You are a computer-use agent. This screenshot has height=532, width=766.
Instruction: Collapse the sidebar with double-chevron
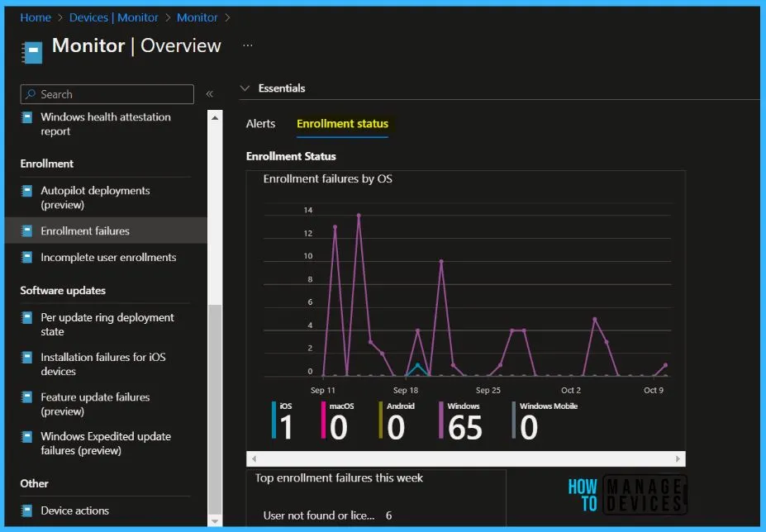(x=210, y=94)
